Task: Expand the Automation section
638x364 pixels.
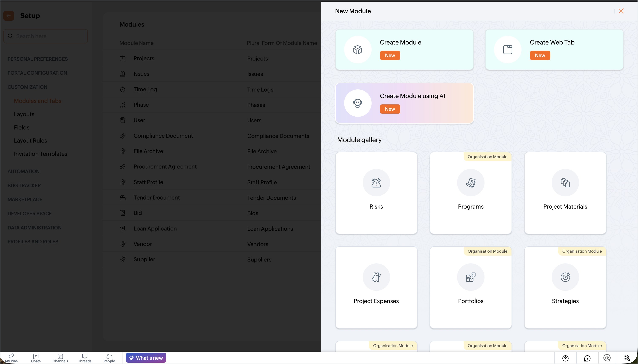Action: click(23, 171)
